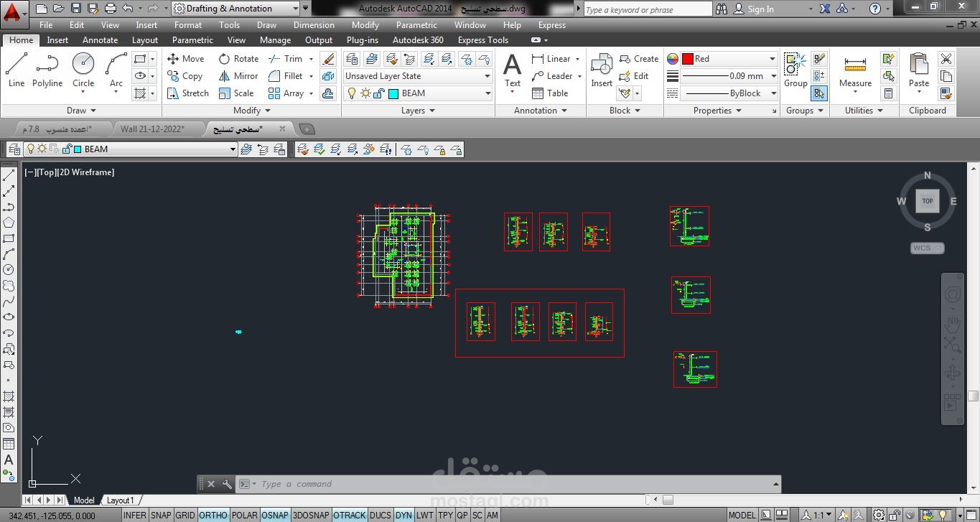Expand the Annotation panel

point(541,111)
